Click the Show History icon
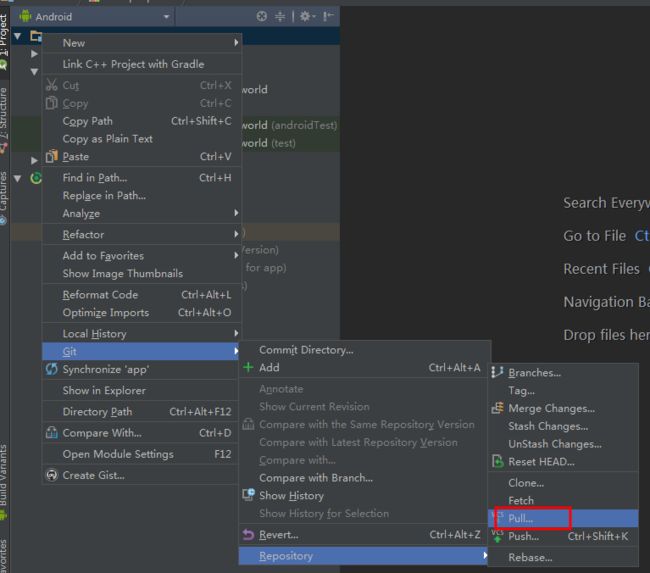This screenshot has height=573, width=650. (x=248, y=495)
